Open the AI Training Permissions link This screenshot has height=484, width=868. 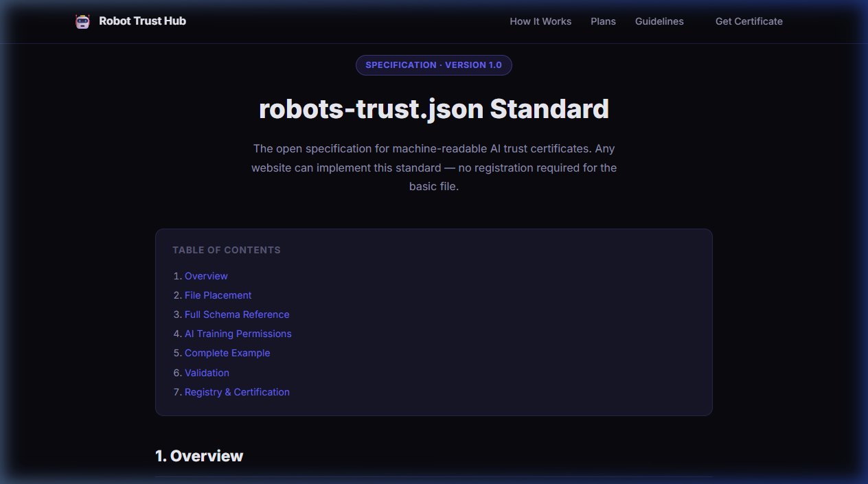click(238, 333)
